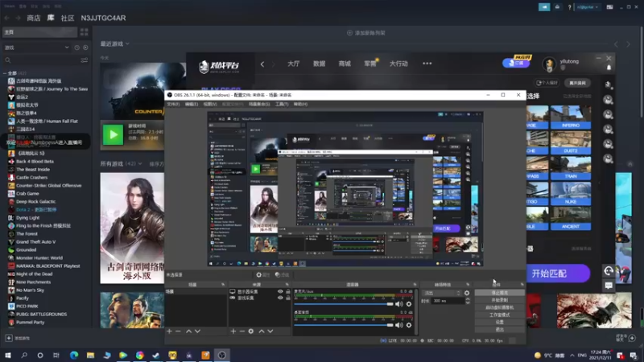
Task: Click the start recording button in OBS controls
Action: point(499,300)
